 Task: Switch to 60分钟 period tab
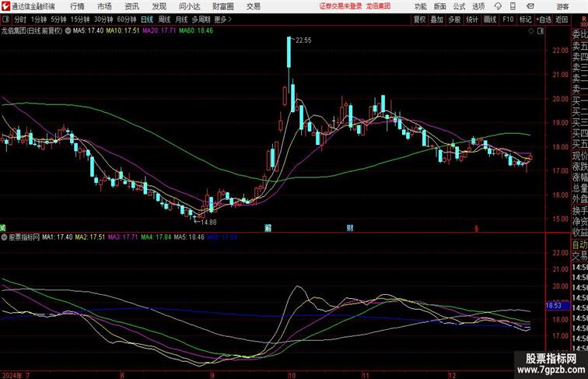coord(127,19)
